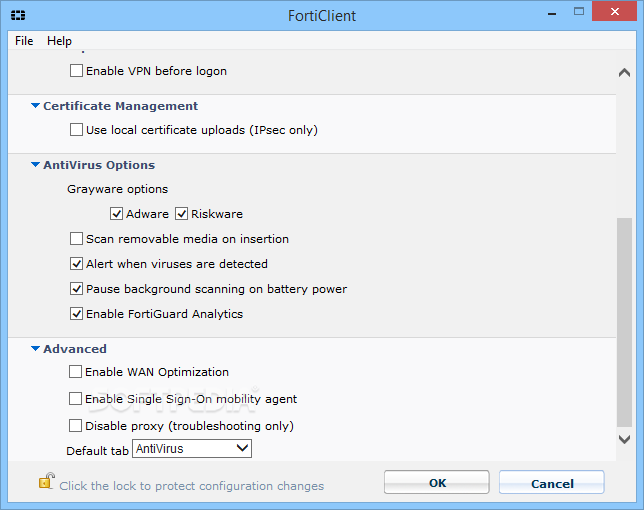The image size is (644, 510).
Task: Click the lock icon to protect configuration
Action: point(46,481)
